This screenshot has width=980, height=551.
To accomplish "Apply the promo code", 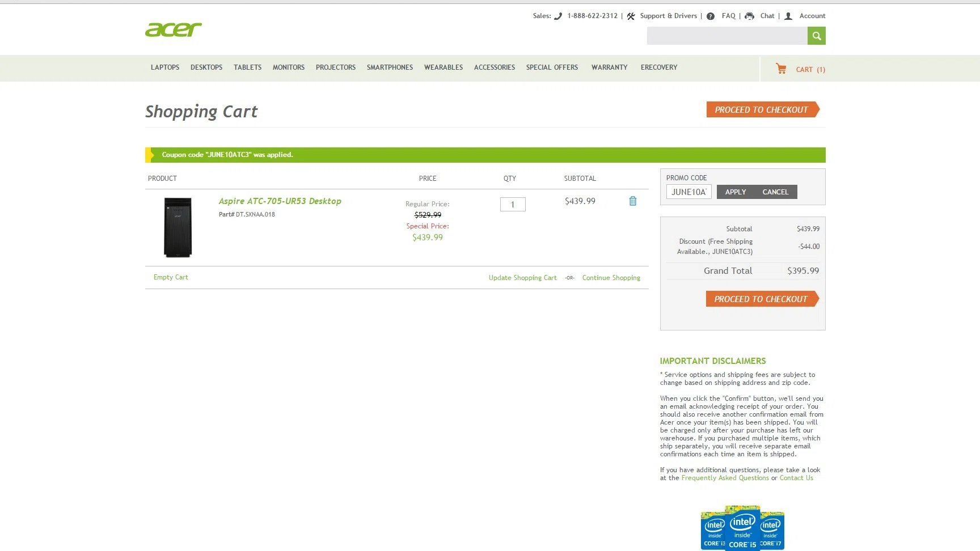I will pos(736,192).
